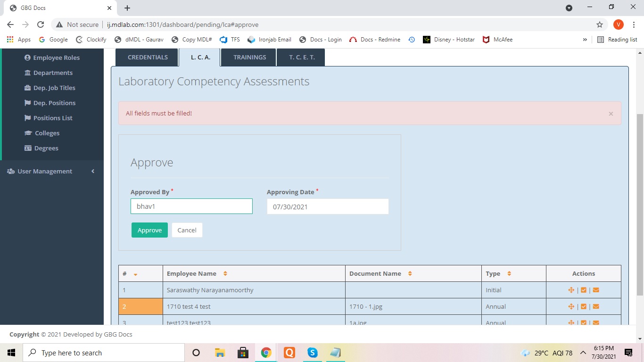Viewport: 644px width, 362px height.
Task: Open the Clockify bookmark
Action: click(91, 40)
